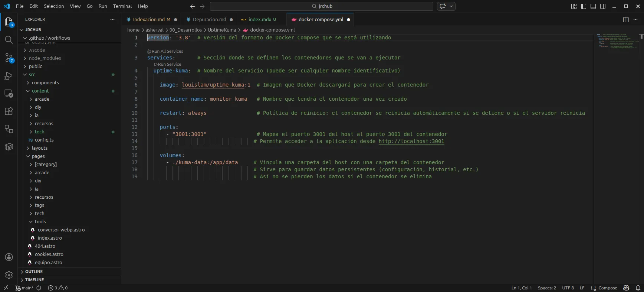
Task: Open the Explorer view in activity bar
Action: (x=9, y=22)
